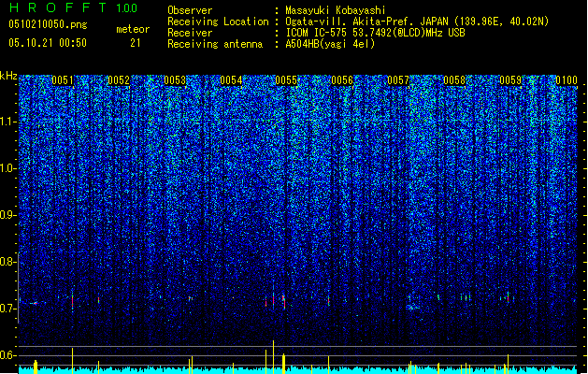
Task: Click the 0054 time marker
Action: pos(231,80)
